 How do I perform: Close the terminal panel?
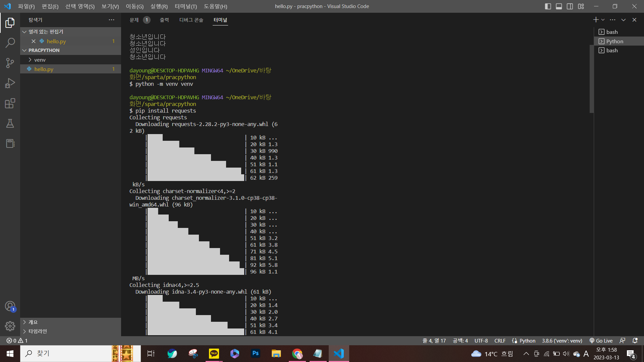click(x=634, y=20)
